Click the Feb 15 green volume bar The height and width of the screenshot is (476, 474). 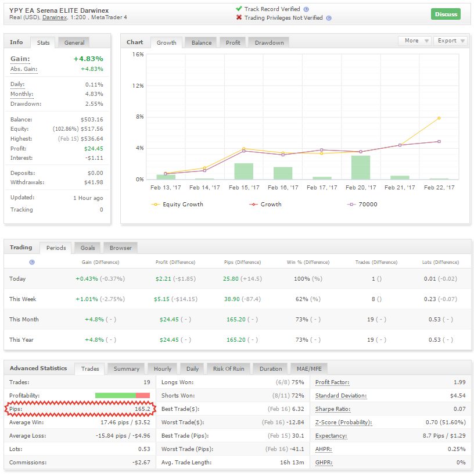coord(243,171)
